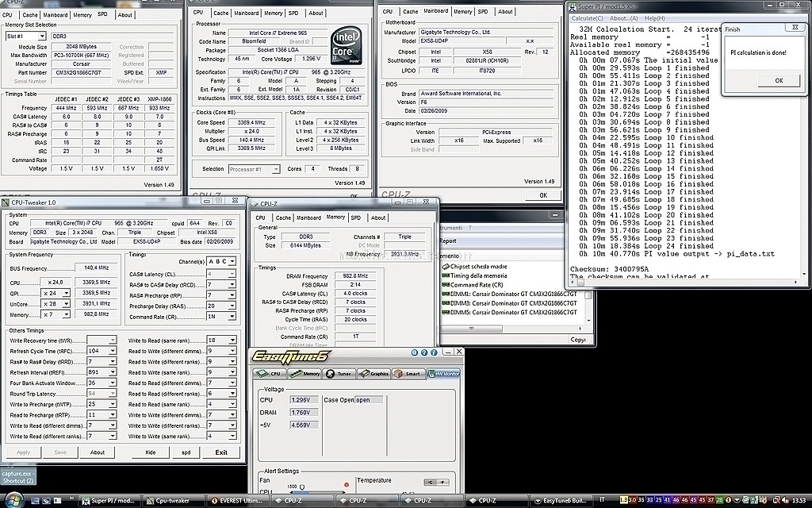The width and height of the screenshot is (812, 508).
Task: Open the Refresh Interval (tREFI) dropdown
Action: pyautogui.click(x=112, y=372)
